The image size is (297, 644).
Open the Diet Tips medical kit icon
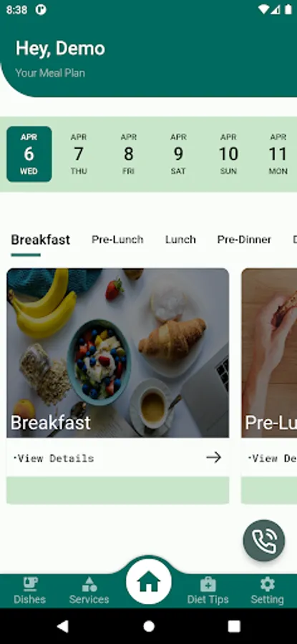click(208, 583)
